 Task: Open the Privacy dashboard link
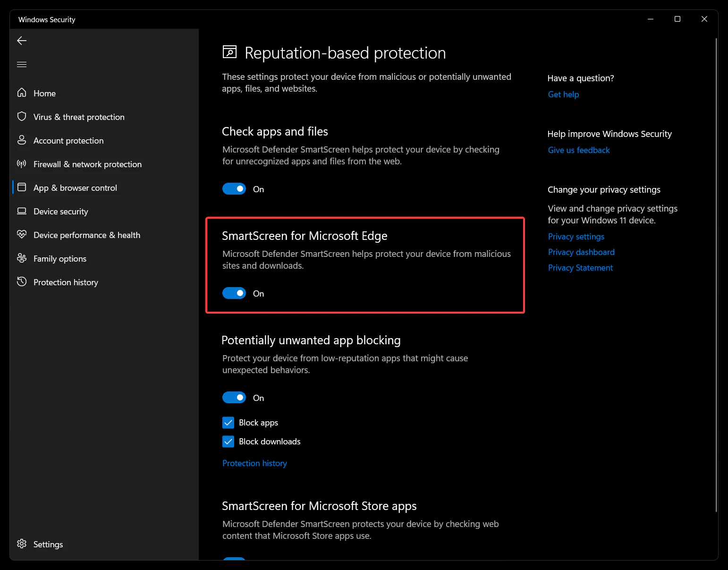[581, 252]
